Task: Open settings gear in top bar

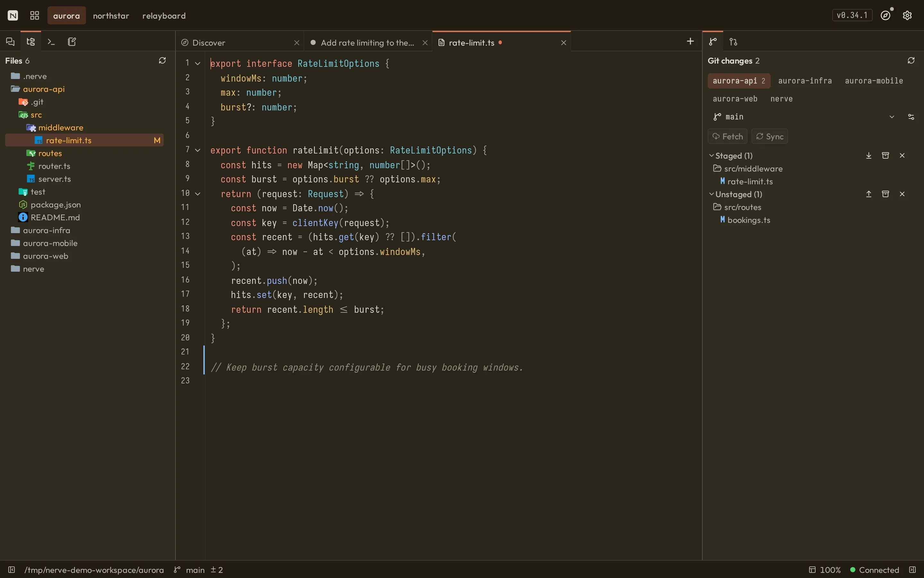Action: pyautogui.click(x=907, y=15)
